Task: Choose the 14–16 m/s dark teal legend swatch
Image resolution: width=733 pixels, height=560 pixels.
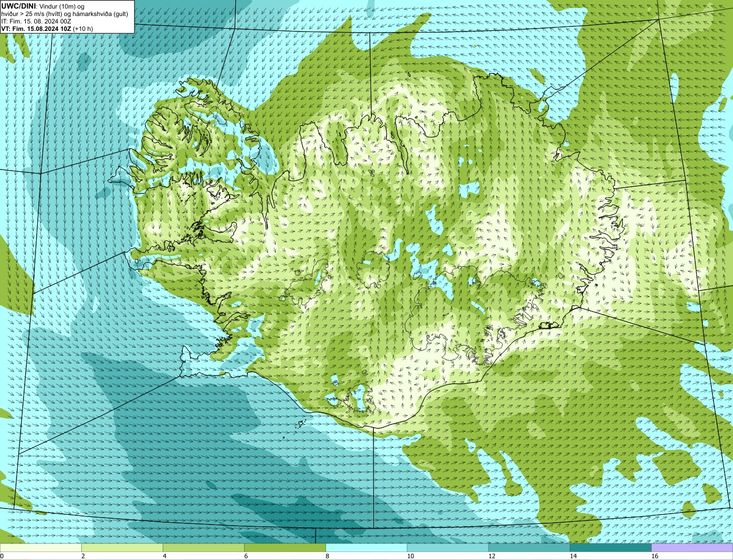Action: pos(610,548)
